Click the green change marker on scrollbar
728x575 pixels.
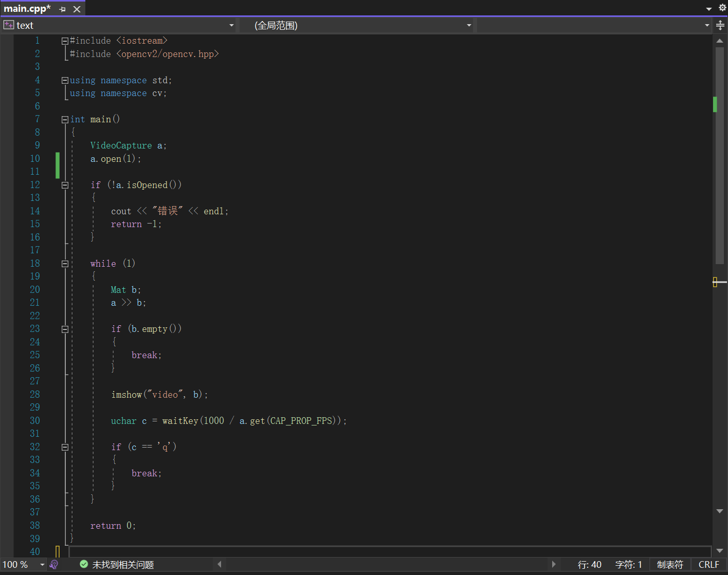pos(715,104)
